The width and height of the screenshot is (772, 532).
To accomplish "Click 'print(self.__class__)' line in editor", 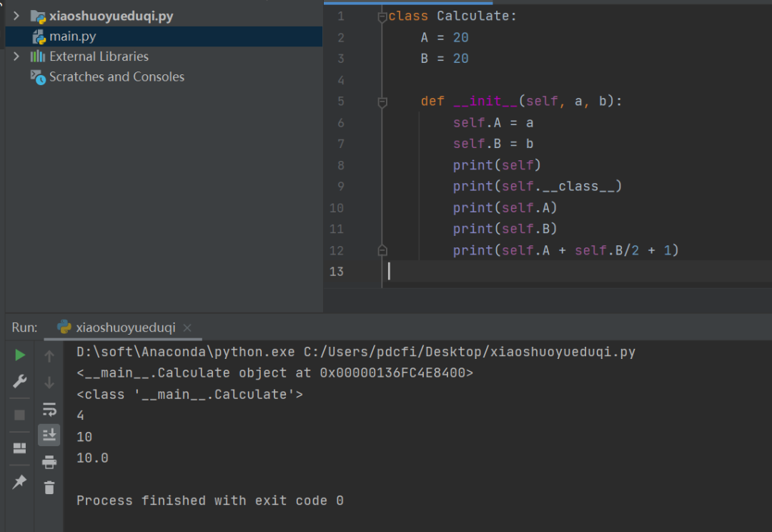I will coord(538,186).
